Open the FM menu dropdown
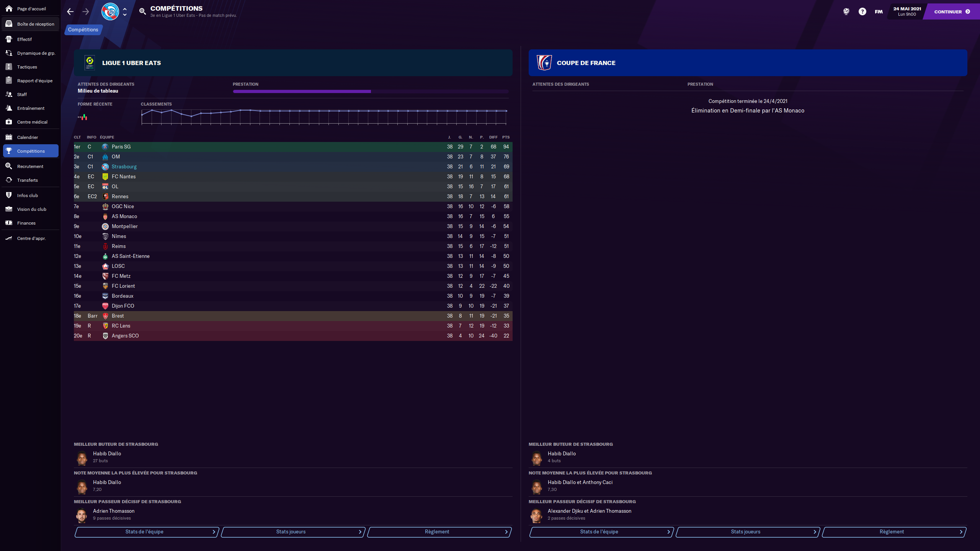 pyautogui.click(x=879, y=11)
